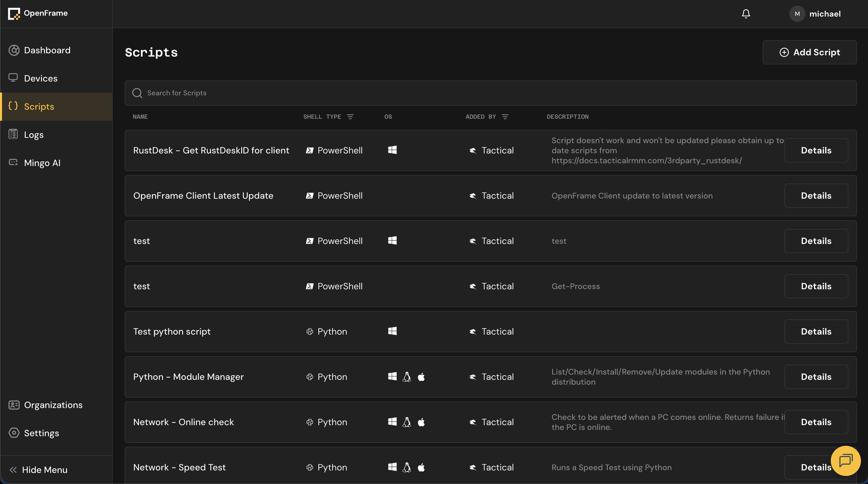This screenshot has width=868, height=484.
Task: Open the chat support bubble
Action: point(846,461)
